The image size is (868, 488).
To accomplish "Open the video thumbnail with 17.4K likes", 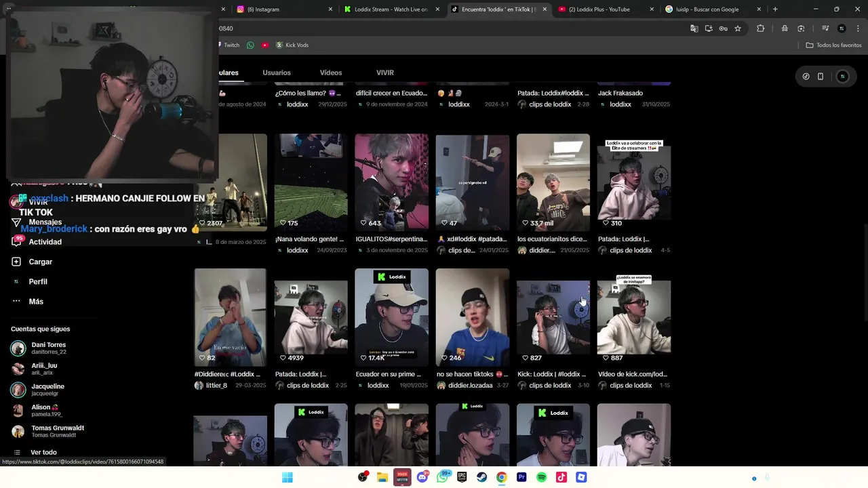I will (x=391, y=317).
